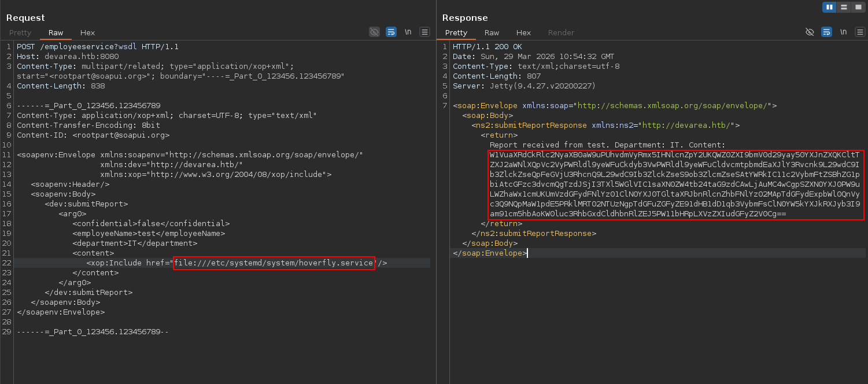Open the Hex tab in Response panel
Screen dimensions: 868x384
pos(524,33)
